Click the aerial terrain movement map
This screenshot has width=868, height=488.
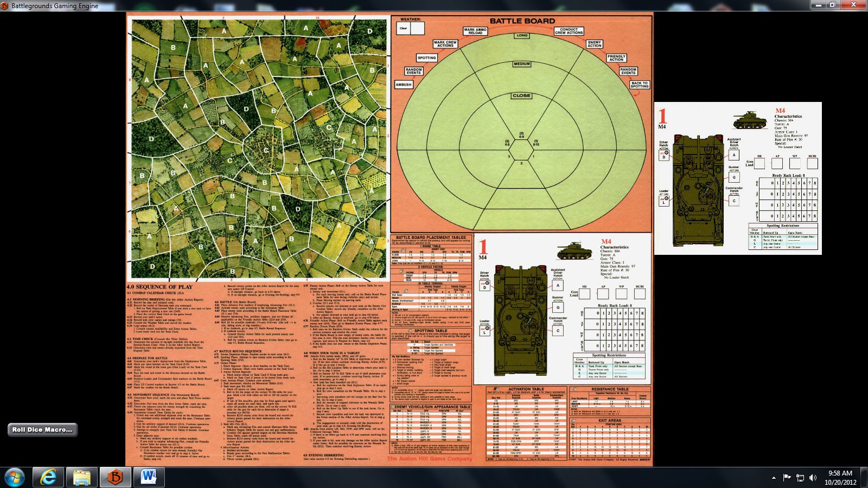point(259,147)
